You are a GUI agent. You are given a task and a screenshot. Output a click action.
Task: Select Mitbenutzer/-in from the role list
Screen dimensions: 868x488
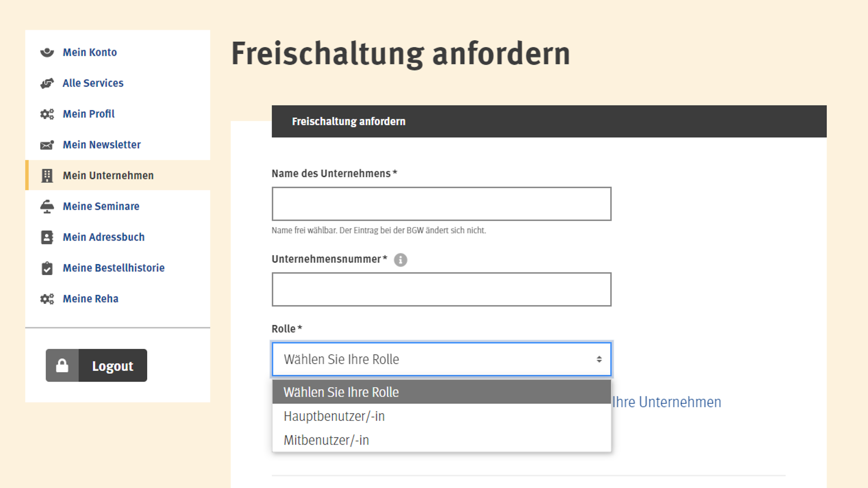(x=326, y=440)
